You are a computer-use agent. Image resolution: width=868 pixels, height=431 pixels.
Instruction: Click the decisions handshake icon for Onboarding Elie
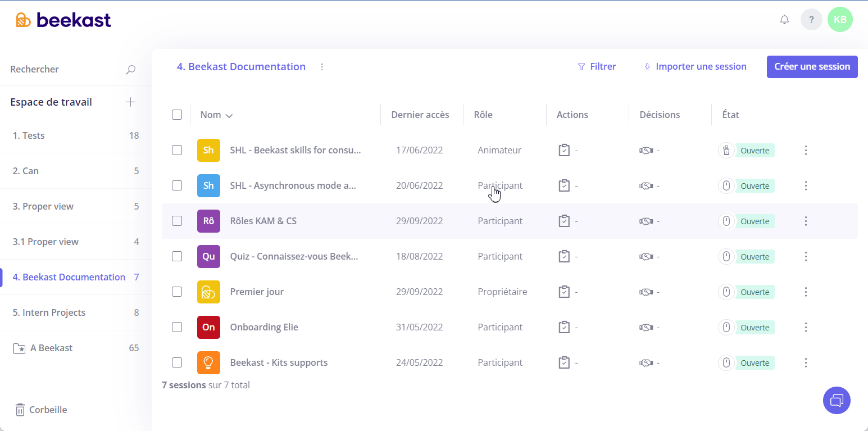click(x=646, y=328)
